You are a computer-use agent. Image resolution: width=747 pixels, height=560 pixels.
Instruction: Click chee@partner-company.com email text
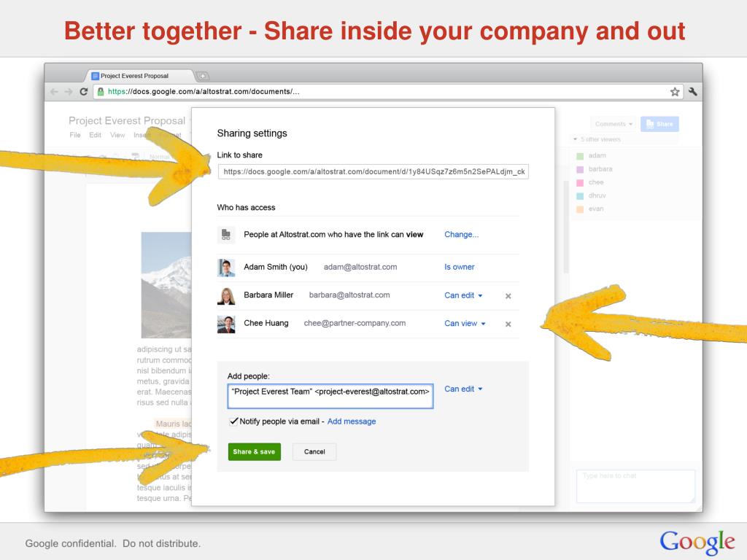(355, 323)
